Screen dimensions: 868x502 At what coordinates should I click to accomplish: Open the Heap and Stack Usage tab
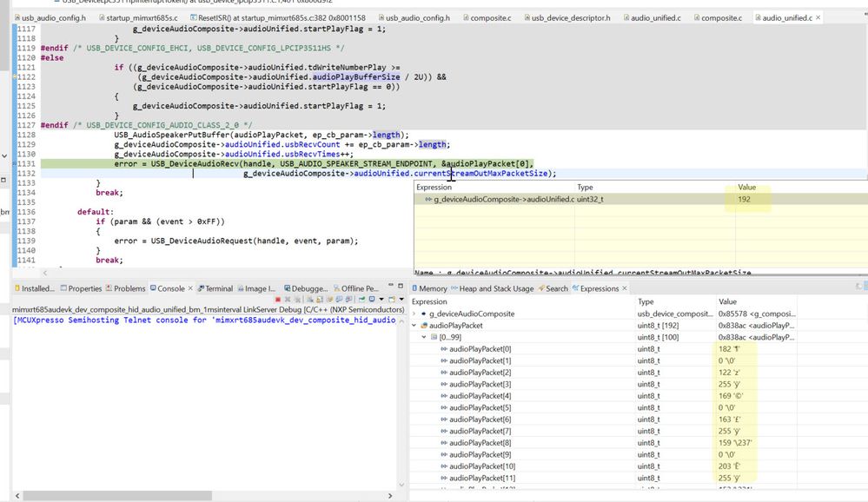pyautogui.click(x=492, y=288)
